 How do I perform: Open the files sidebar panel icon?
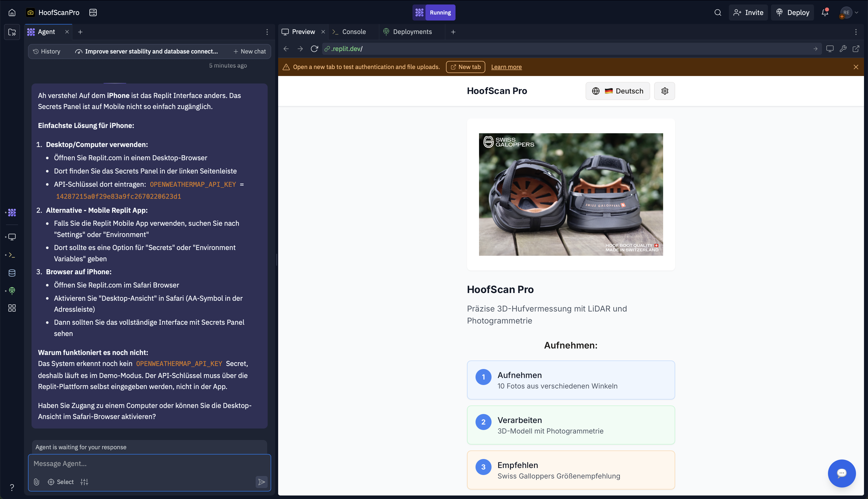12,32
